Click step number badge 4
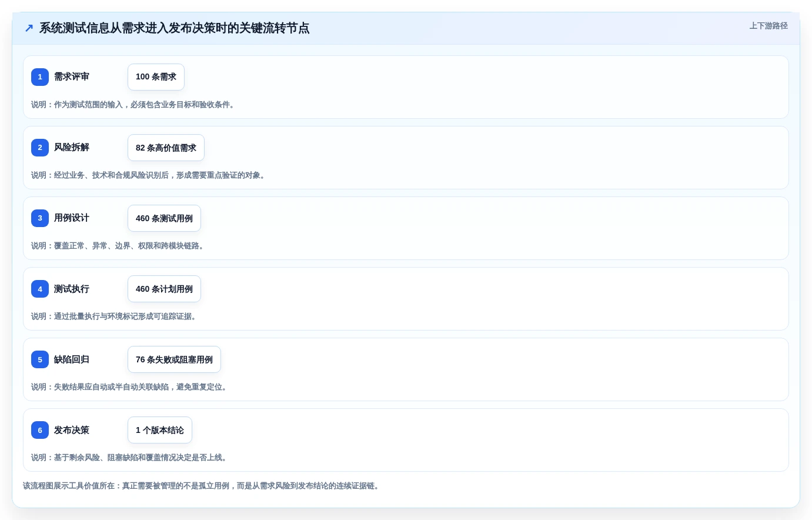Viewport: 812px width, 520px height. (40, 289)
